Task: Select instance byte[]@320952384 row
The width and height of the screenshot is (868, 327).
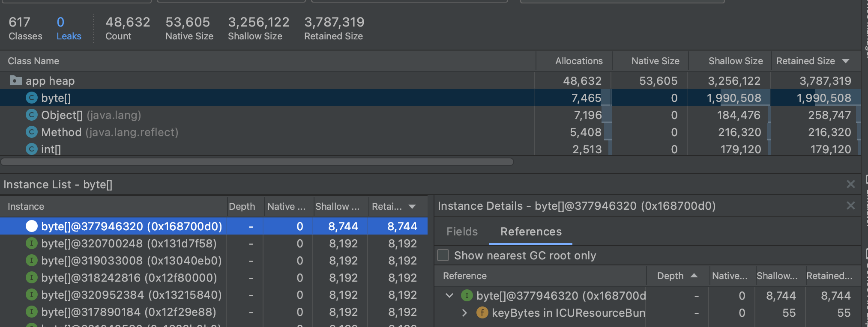Action: click(131, 295)
